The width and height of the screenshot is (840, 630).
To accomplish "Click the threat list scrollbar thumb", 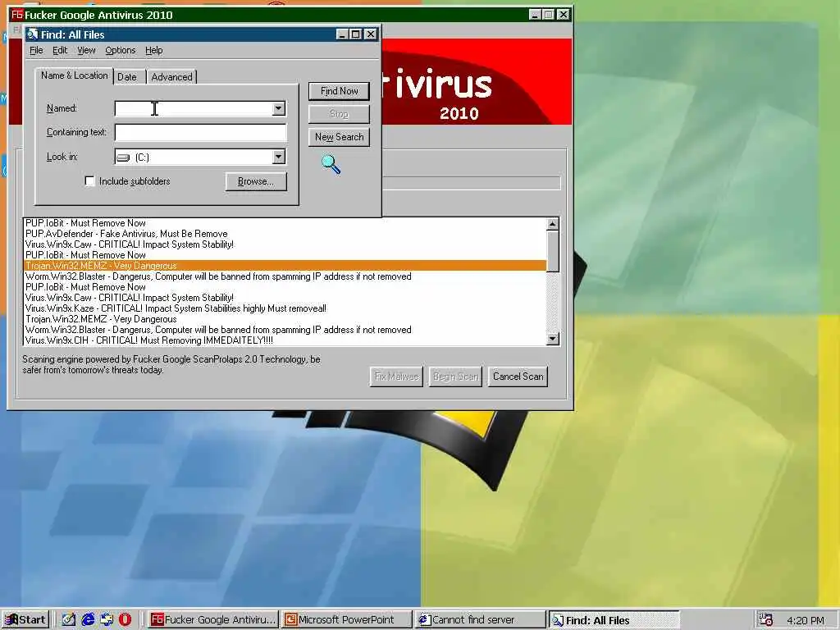I will 552,251.
